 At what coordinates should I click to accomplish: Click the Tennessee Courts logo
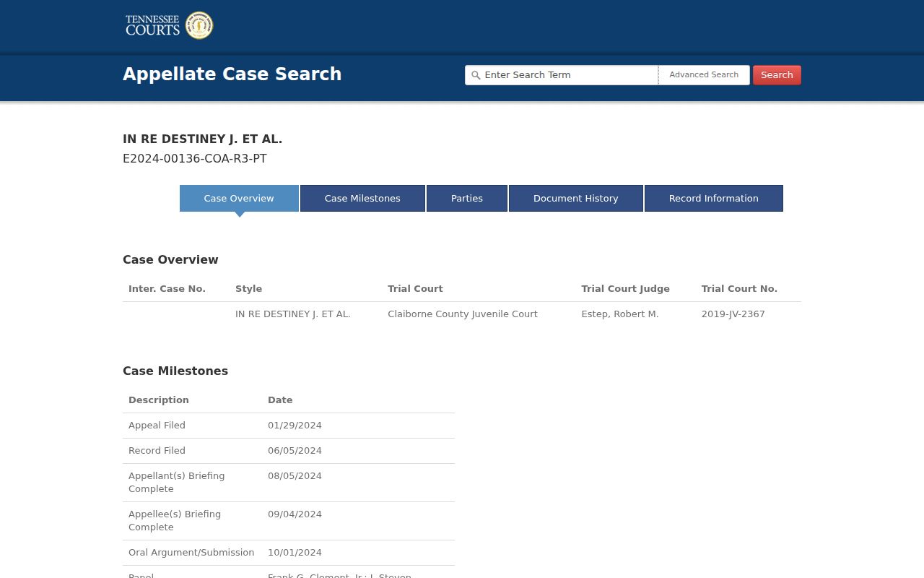coord(169,25)
